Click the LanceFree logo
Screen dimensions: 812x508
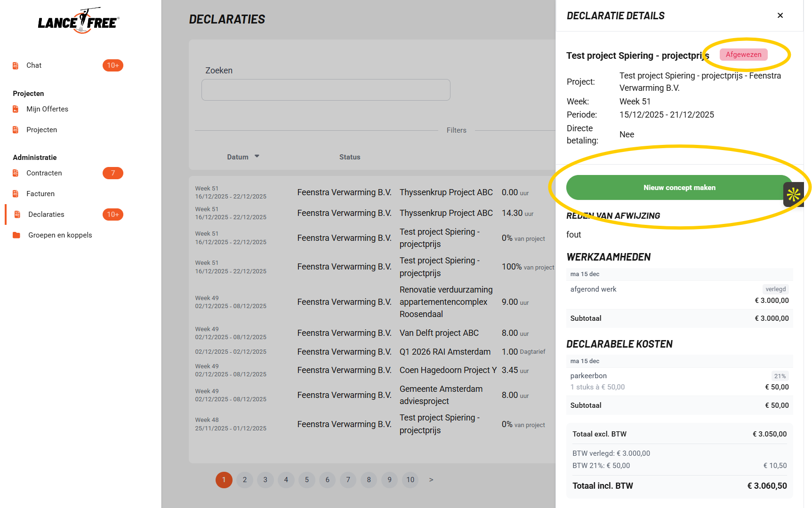(79, 21)
